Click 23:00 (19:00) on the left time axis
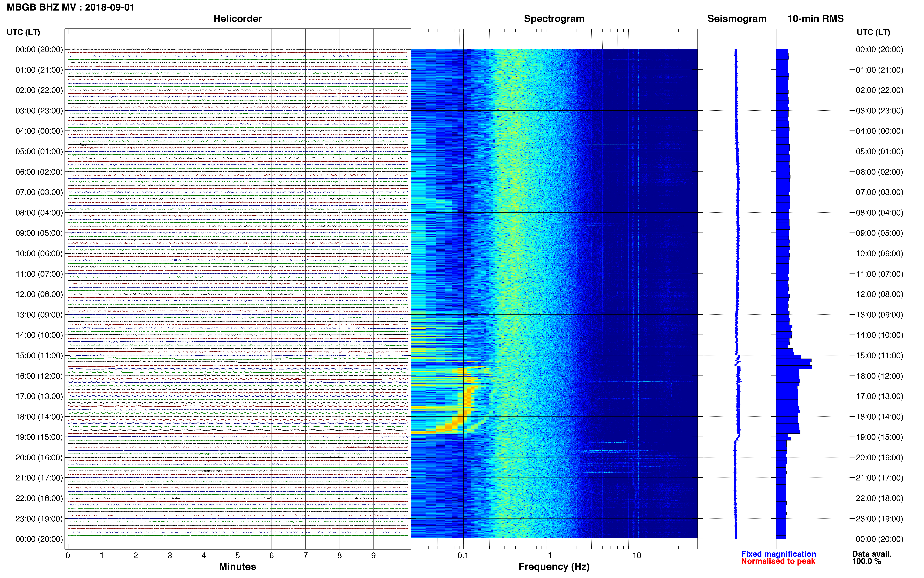The height and width of the screenshot is (578, 924). [39, 519]
